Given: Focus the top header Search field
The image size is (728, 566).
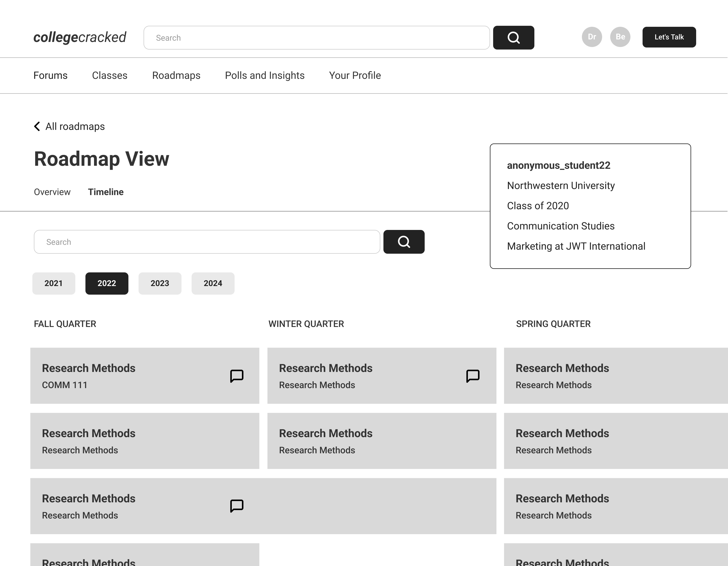Looking at the screenshot, I should [316, 38].
